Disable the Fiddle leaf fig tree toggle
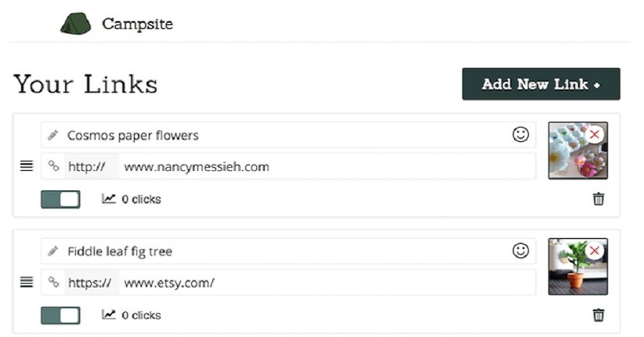Viewport: 644px width, 337px height. (60, 315)
